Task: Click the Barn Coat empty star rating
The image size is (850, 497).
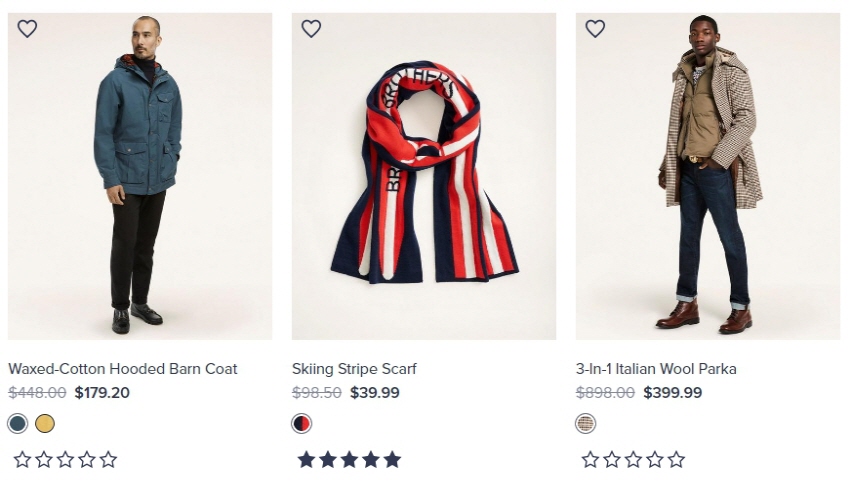Action: [65, 460]
